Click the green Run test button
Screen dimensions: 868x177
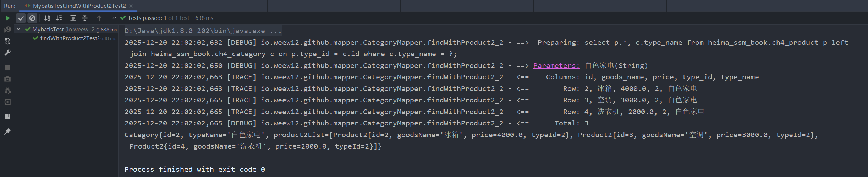point(7,18)
